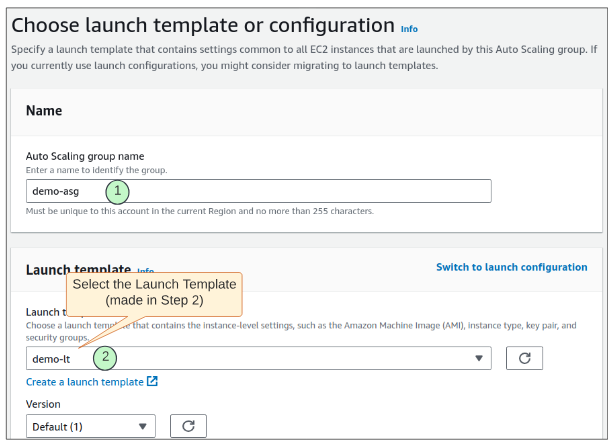Click the Auto Scaling group name field
Screen dimensions: 608x445
(300, 191)
